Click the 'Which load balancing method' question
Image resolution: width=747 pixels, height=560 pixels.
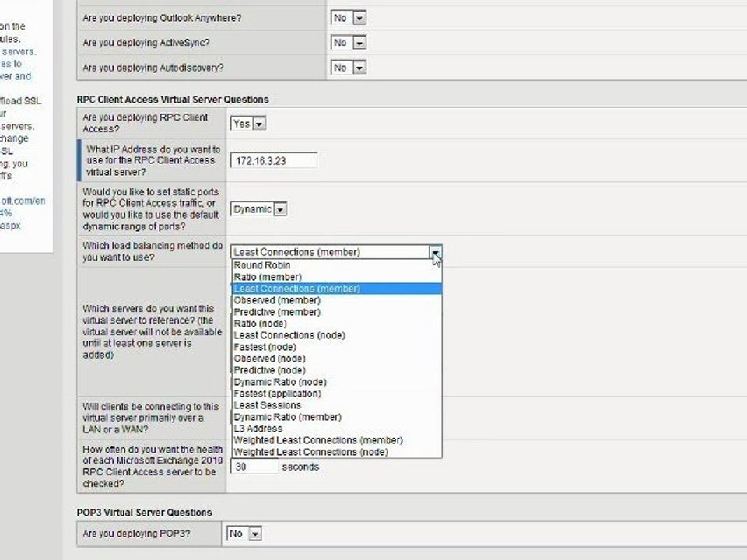tap(153, 251)
